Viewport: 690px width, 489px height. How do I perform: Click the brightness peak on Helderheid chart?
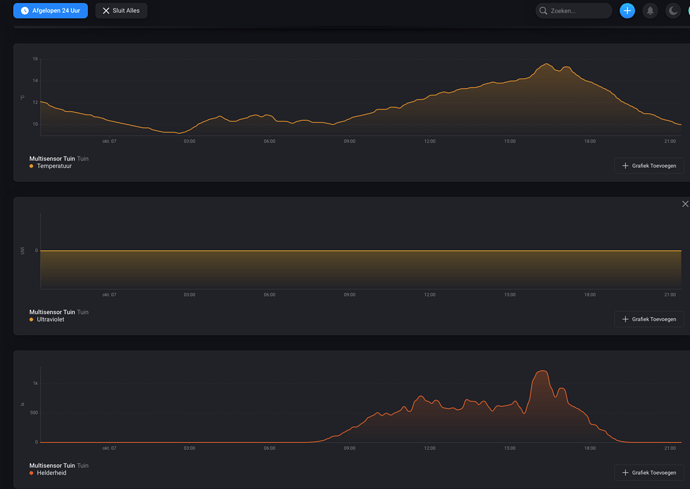pos(543,371)
